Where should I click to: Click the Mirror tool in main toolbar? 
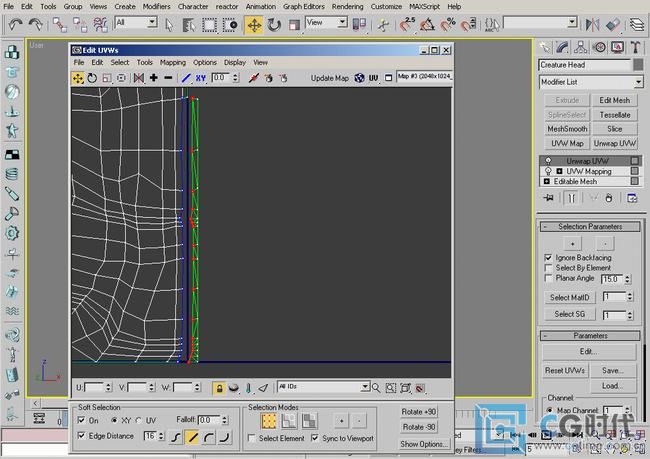click(x=593, y=25)
